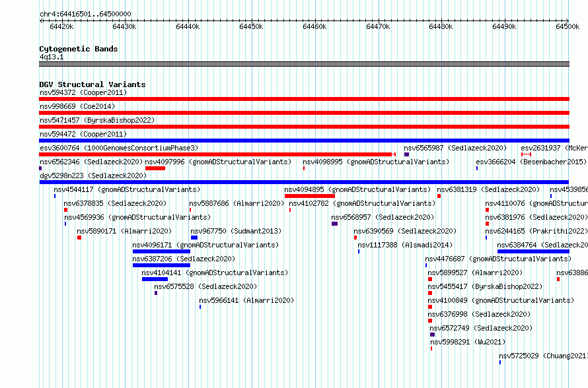
Task: Open dgv5298n223 (Sedlazeck2020) label
Action: click(93, 176)
